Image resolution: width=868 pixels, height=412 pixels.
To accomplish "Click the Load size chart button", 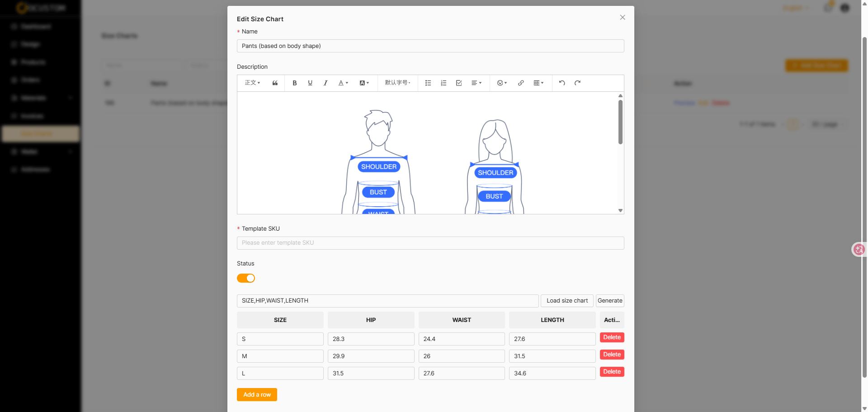I will [x=567, y=301].
